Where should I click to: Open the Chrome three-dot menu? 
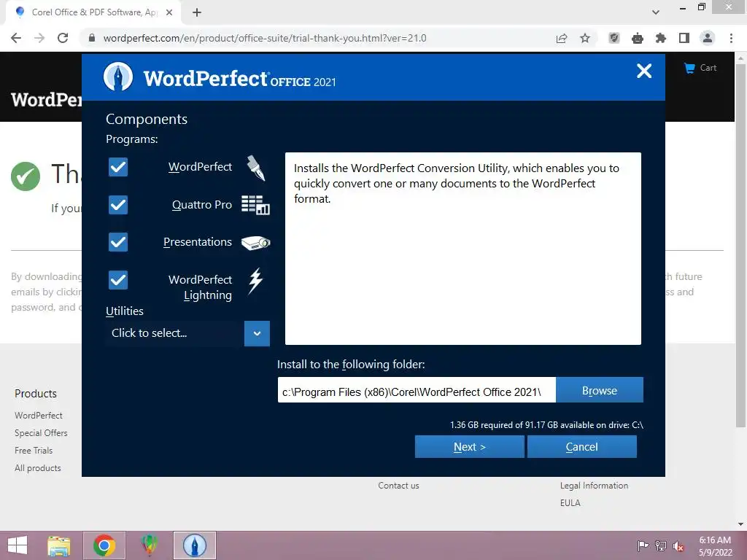pos(731,38)
